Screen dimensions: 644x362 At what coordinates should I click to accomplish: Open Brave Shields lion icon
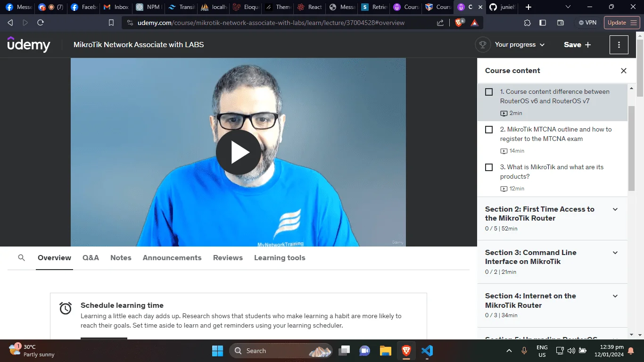(x=459, y=23)
